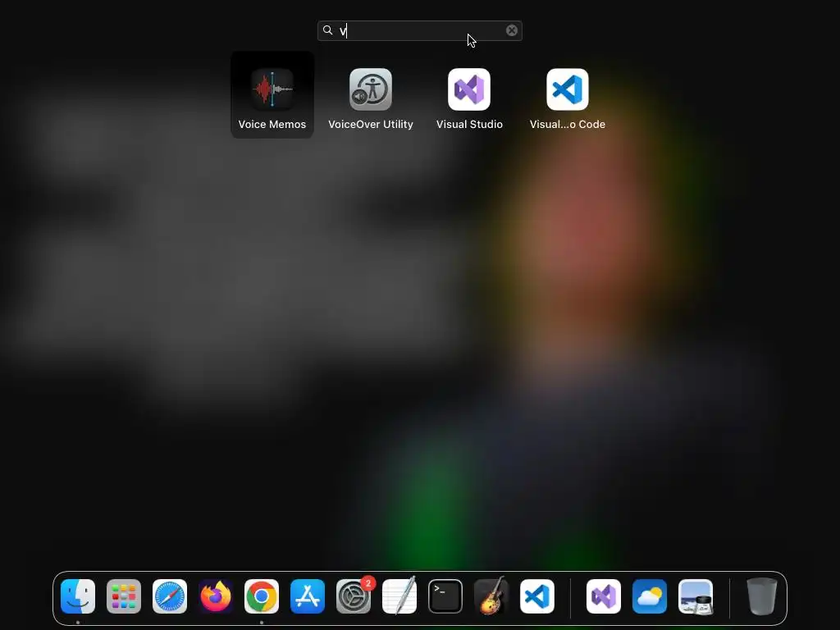Open Visual Studio from the Dock
The image size is (840, 630).
coord(604,596)
